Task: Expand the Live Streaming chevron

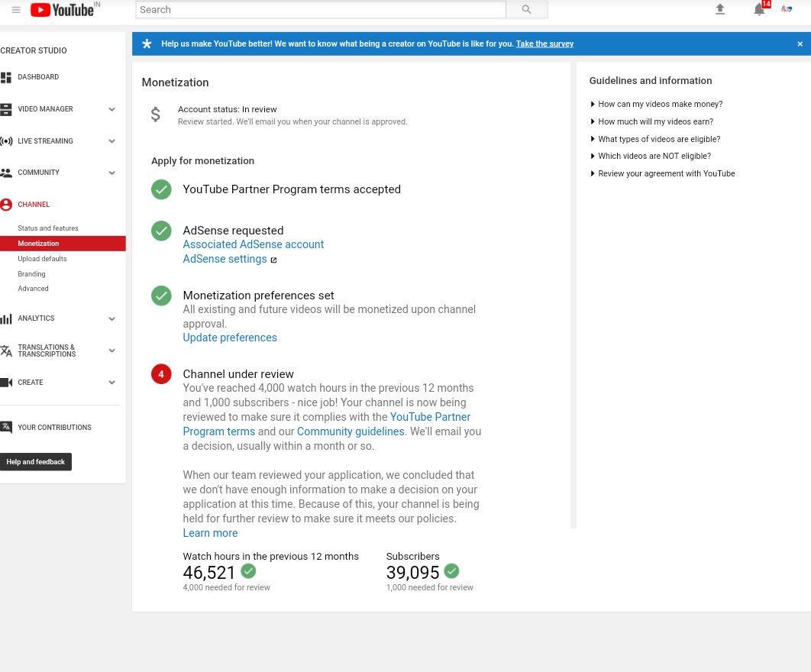Action: (111, 141)
